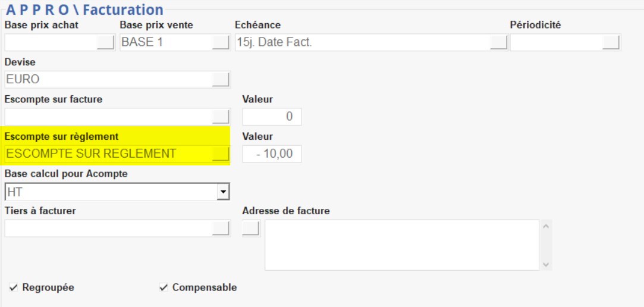Click Escompte sur règlement lookup button
This screenshot has width=644, height=307.
(x=221, y=154)
